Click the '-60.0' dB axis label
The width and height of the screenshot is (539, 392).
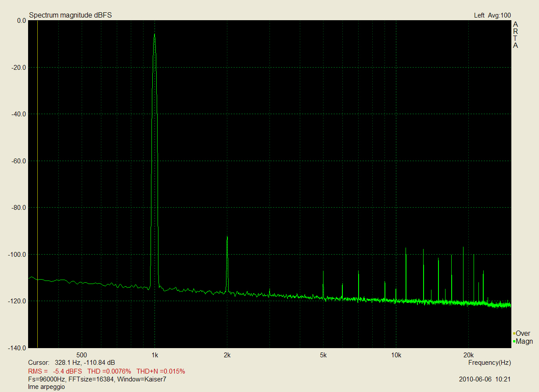pyautogui.click(x=19, y=161)
